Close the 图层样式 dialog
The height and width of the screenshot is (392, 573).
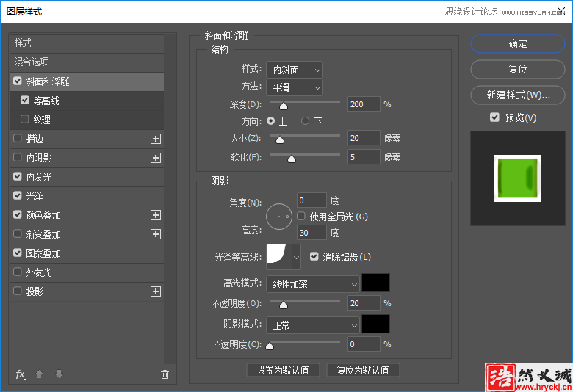click(561, 11)
